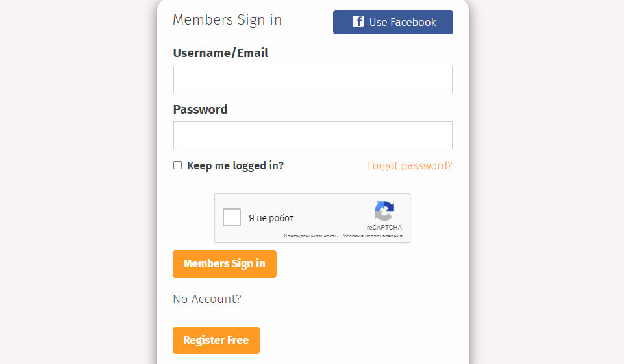Click the Password field label
This screenshot has height=364, width=624.
point(200,110)
